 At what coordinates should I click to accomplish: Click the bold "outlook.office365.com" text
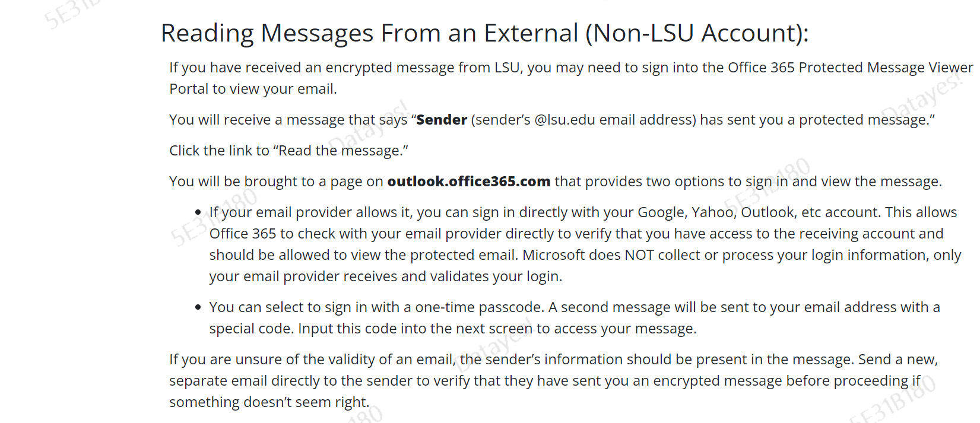pos(469,182)
